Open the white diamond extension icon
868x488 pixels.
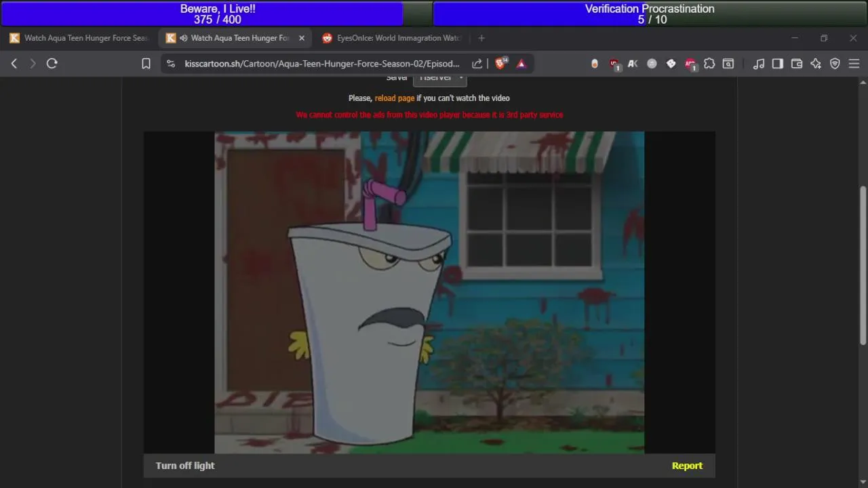click(x=671, y=64)
